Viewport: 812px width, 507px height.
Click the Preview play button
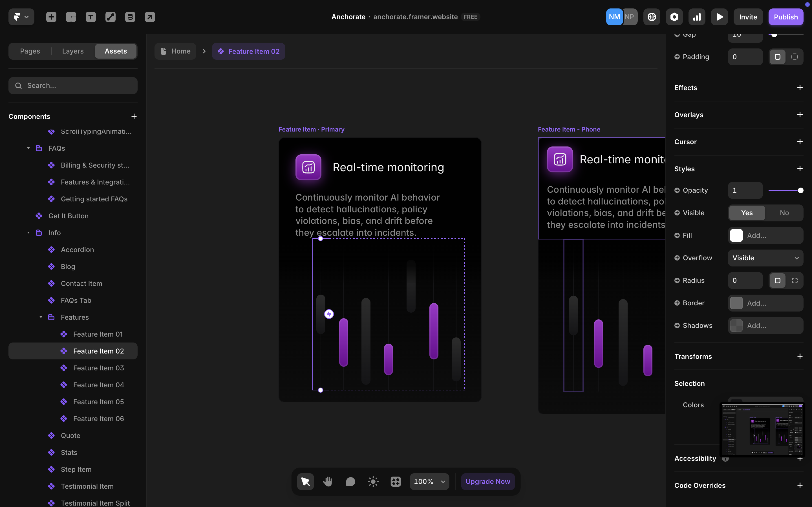(719, 17)
